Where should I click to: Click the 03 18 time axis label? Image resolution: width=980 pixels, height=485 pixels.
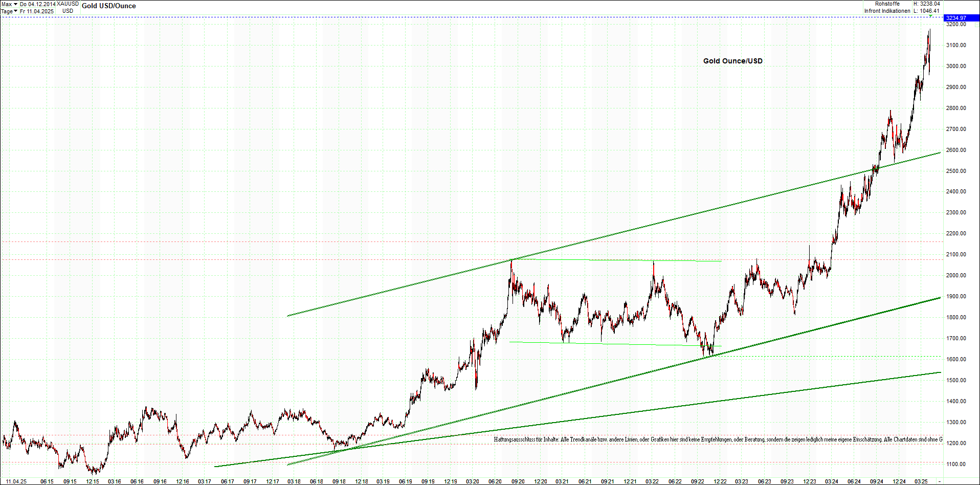[x=294, y=481]
